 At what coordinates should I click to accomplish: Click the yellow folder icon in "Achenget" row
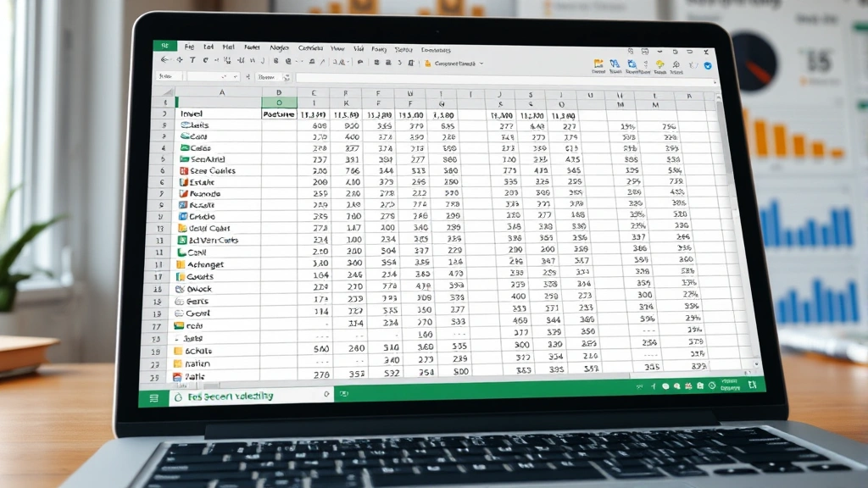(x=181, y=265)
